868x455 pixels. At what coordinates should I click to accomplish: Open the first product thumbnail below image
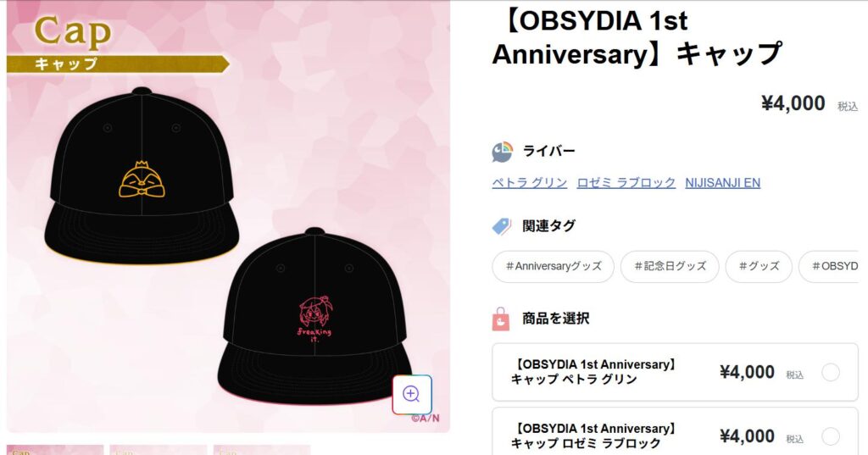[55, 449]
